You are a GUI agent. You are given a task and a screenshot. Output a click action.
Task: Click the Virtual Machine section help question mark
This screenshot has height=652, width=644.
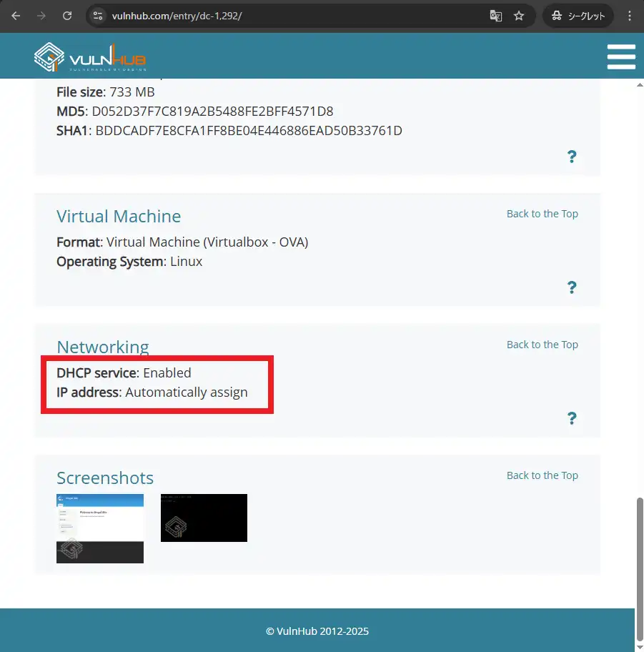(572, 287)
